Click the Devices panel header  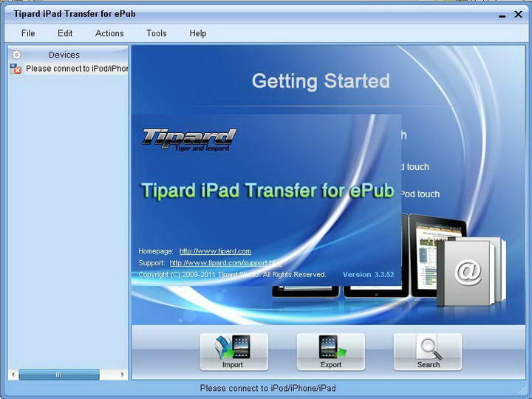pyautogui.click(x=68, y=54)
